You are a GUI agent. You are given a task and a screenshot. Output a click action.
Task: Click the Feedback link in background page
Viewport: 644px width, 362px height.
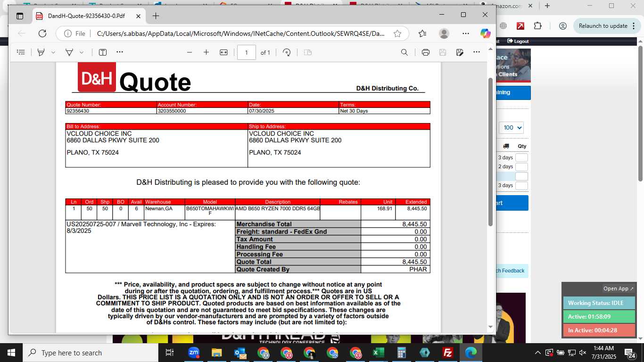pos(512,271)
